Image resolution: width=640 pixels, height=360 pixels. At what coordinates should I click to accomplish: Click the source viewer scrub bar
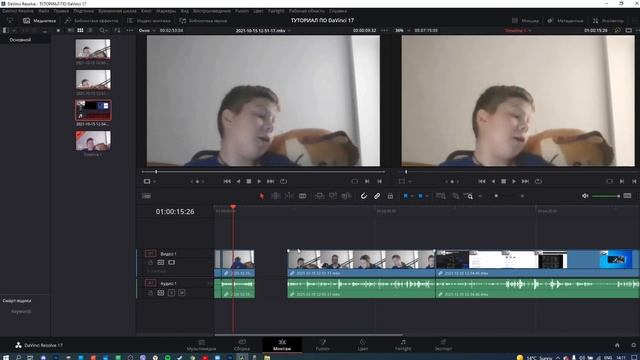coord(263,172)
